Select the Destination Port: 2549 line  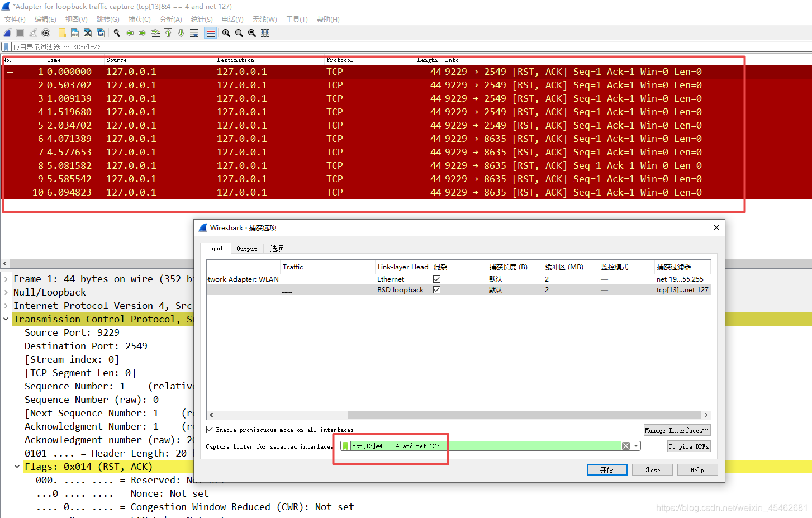coord(86,346)
